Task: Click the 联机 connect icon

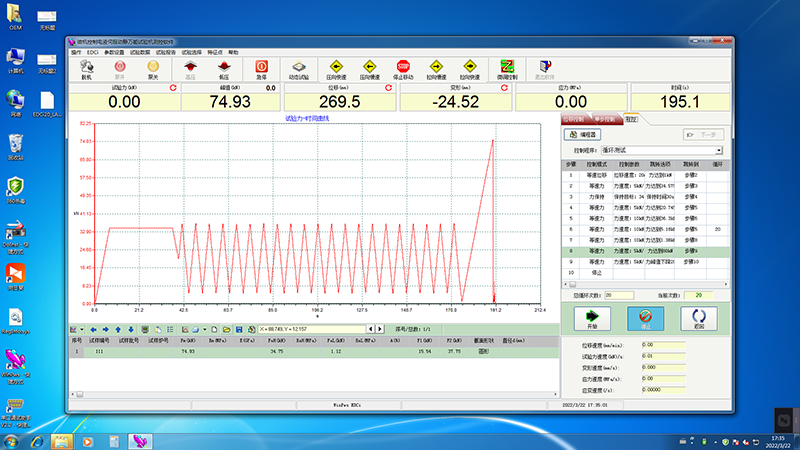Action: tap(86, 68)
